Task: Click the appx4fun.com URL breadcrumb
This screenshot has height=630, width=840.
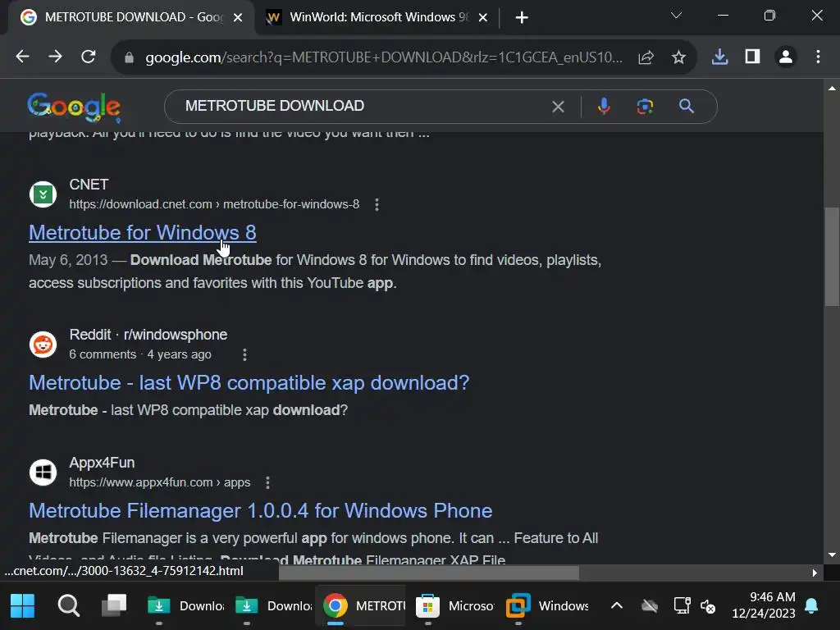Action: (160, 482)
